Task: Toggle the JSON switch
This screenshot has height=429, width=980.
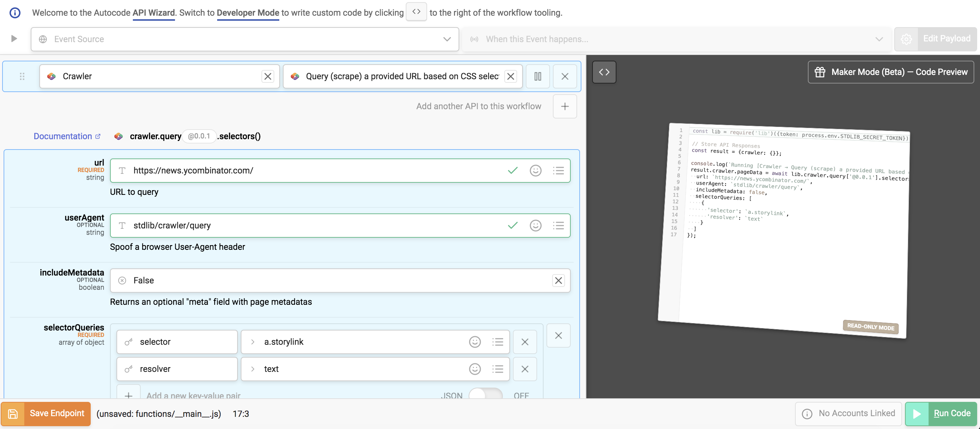Action: (x=485, y=395)
